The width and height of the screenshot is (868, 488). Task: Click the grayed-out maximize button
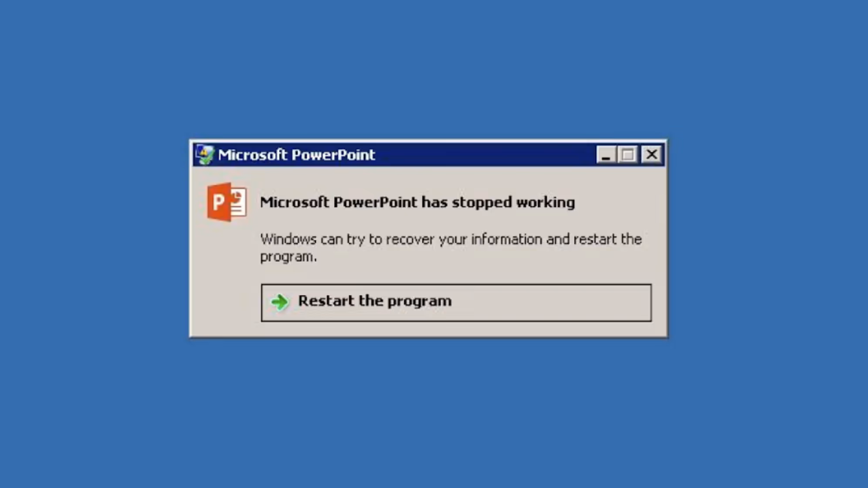(628, 155)
